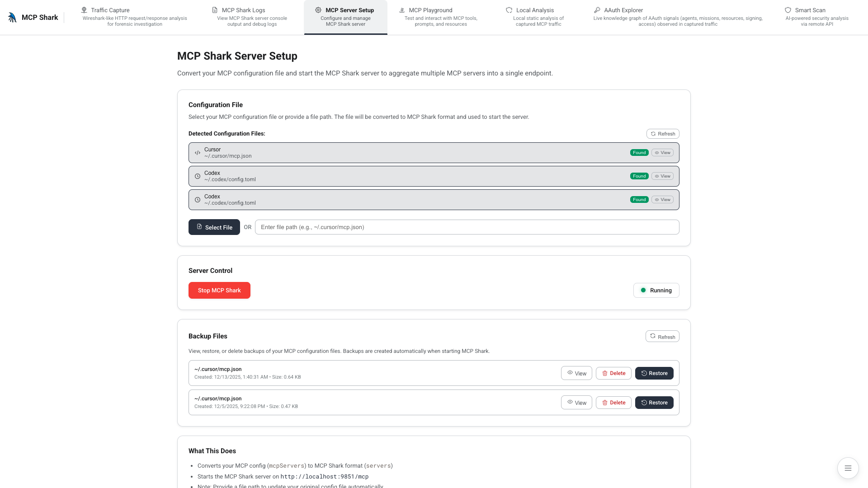Click the Traffic Capture tab icon
Image resolution: width=868 pixels, height=488 pixels.
(x=84, y=10)
